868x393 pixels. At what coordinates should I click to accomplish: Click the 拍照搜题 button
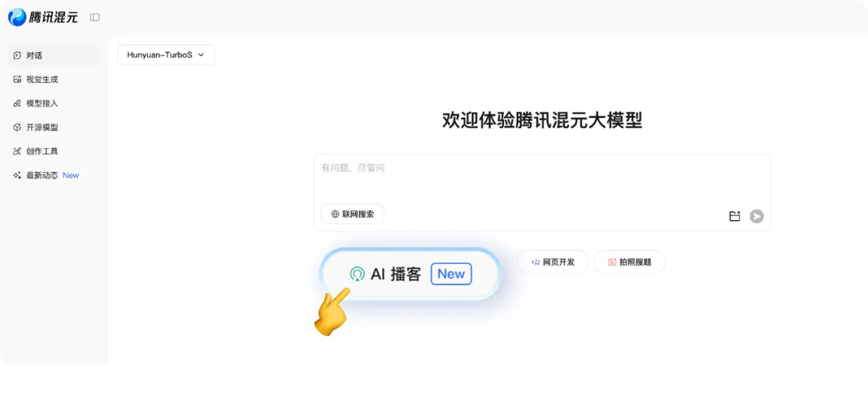pos(629,262)
